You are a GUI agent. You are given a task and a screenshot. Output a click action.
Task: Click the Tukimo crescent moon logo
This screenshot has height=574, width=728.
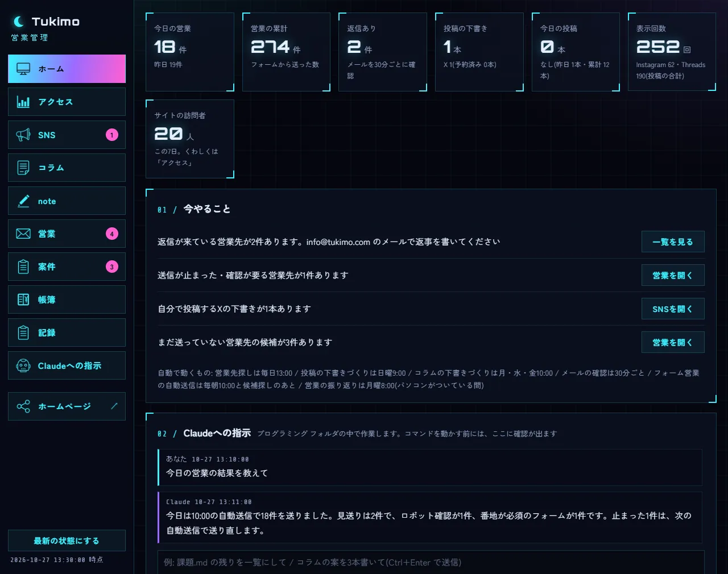pos(19,22)
